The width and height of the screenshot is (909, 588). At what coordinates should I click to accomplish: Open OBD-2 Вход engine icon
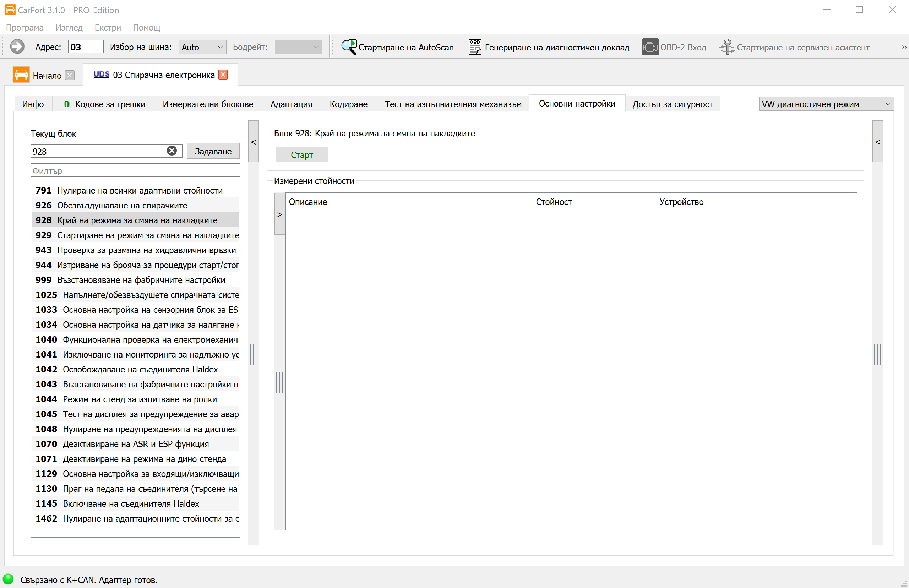click(x=650, y=47)
